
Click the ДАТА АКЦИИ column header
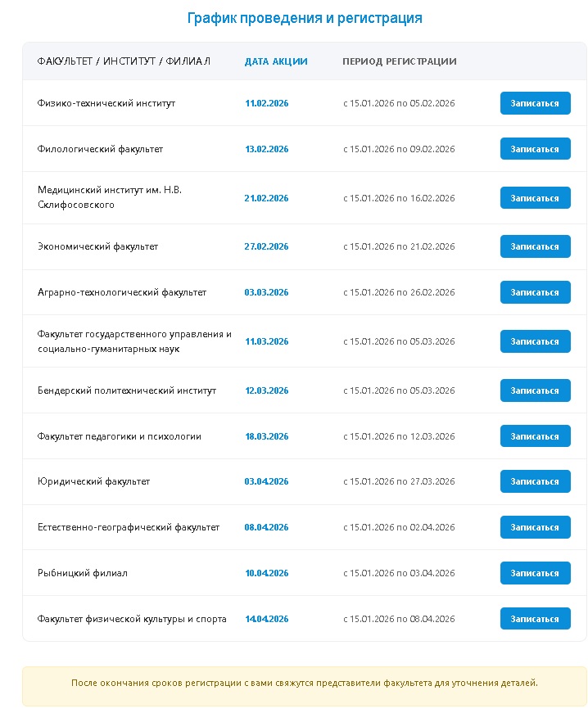tap(276, 61)
